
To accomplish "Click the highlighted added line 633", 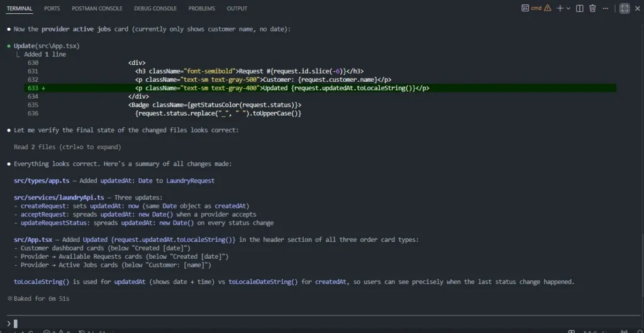I will 320,88.
